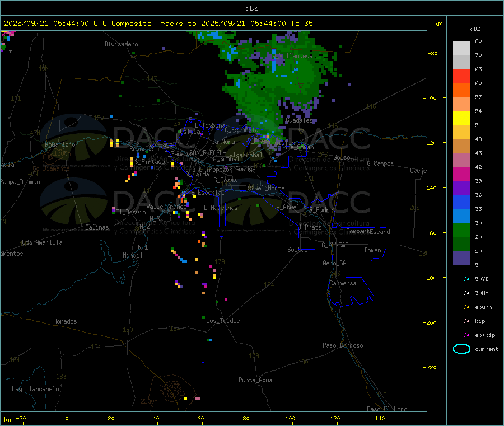Click the cyan 50YD track arrow in legend
Screen dimensions: 504x426
461,279
